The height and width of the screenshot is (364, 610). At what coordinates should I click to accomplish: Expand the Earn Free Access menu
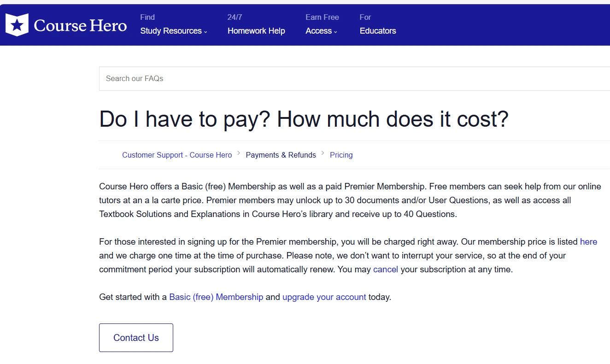[319, 30]
